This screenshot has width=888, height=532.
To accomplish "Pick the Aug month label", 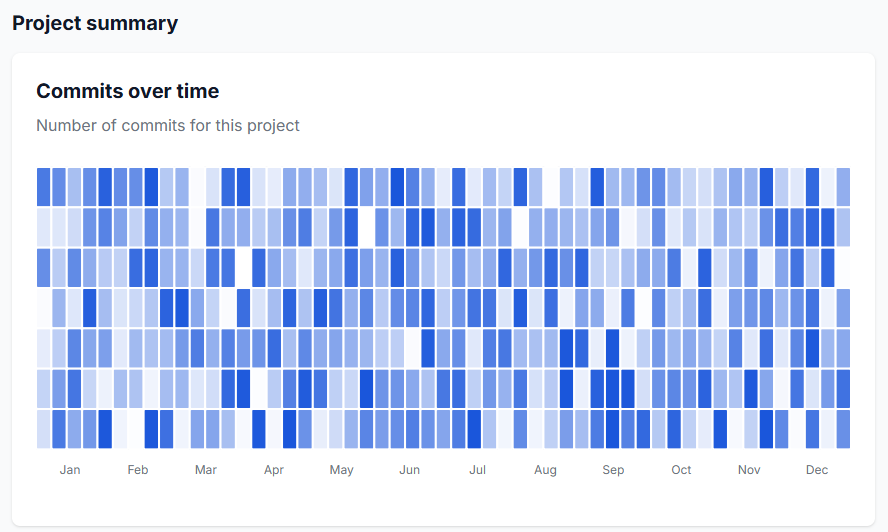I will tap(545, 470).
